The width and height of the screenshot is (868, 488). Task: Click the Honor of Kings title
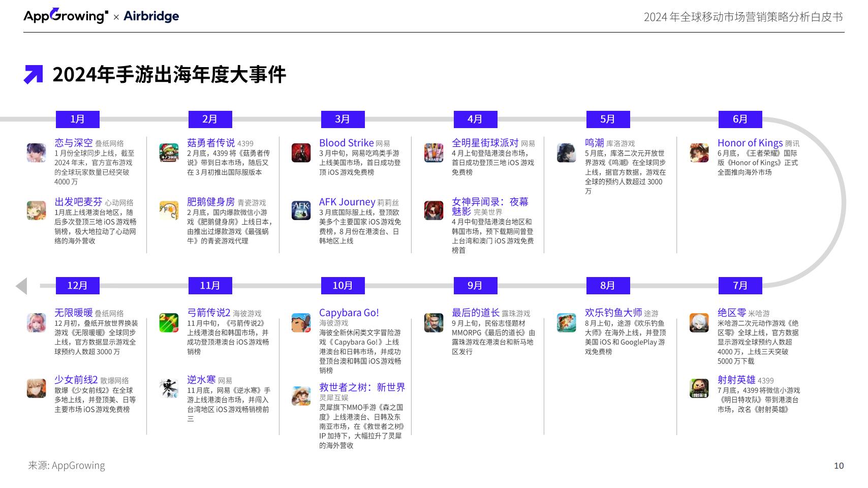click(x=750, y=143)
